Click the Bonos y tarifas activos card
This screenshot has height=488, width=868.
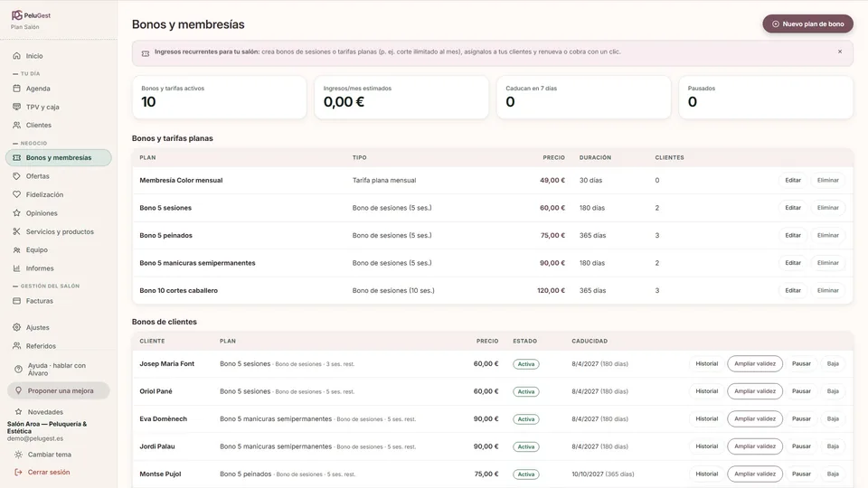coord(219,98)
